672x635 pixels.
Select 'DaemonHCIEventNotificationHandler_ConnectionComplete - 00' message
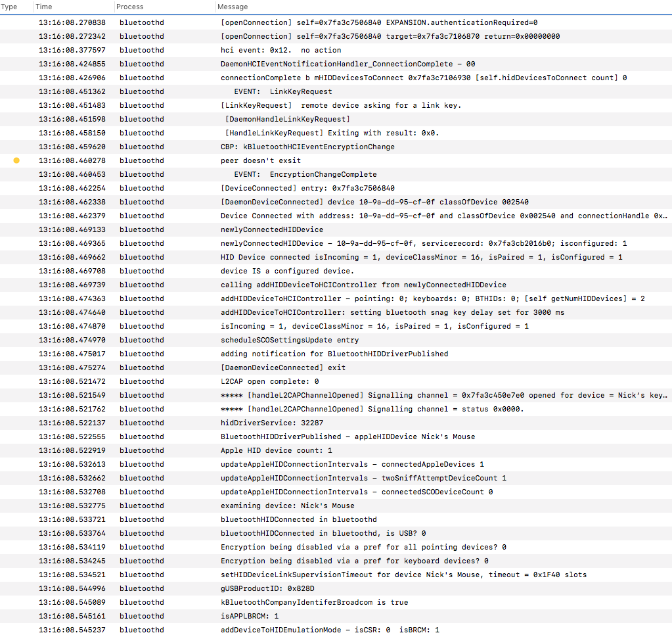[x=347, y=64]
